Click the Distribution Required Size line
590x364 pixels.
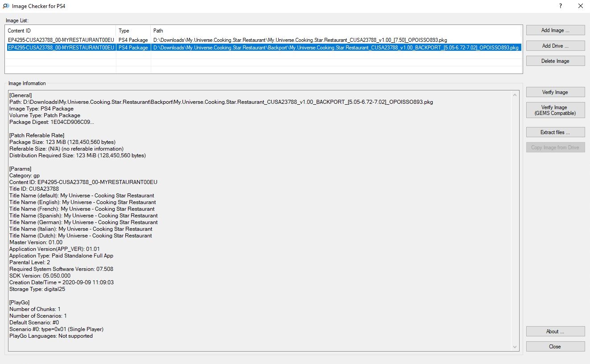coord(78,155)
